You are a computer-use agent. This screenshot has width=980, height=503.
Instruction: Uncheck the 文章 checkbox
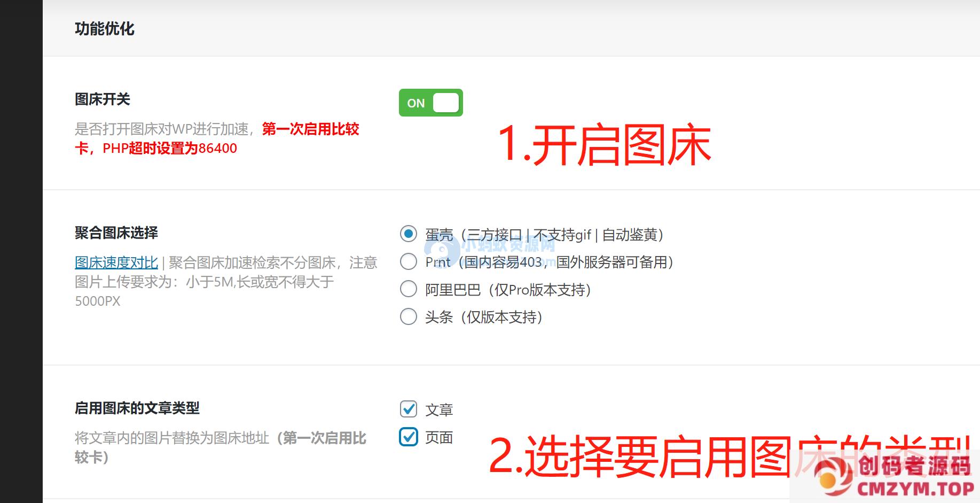pos(409,409)
